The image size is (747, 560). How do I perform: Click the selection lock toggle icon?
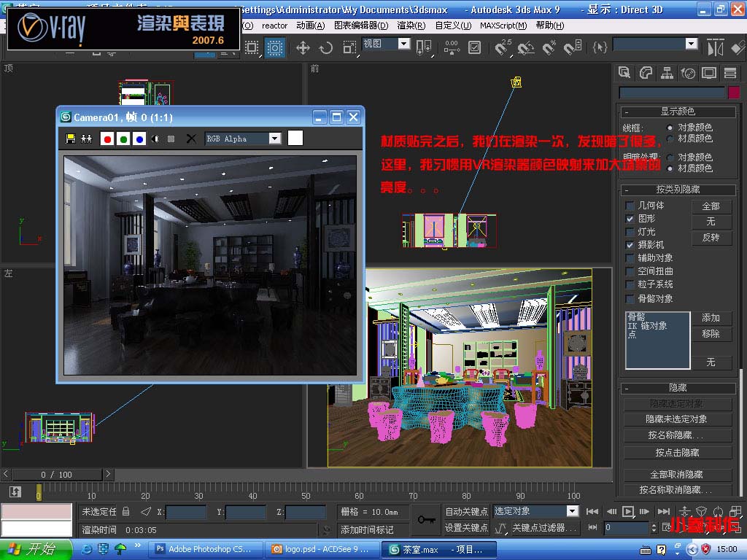tap(125, 511)
